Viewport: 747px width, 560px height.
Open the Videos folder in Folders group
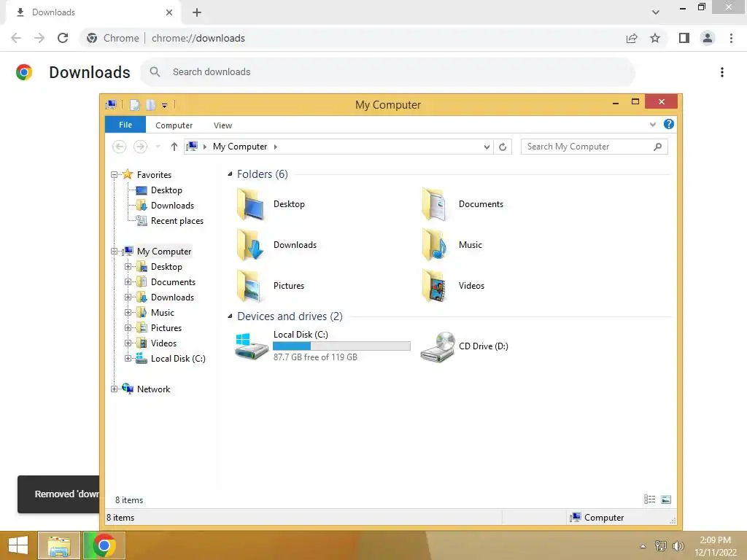(x=454, y=286)
